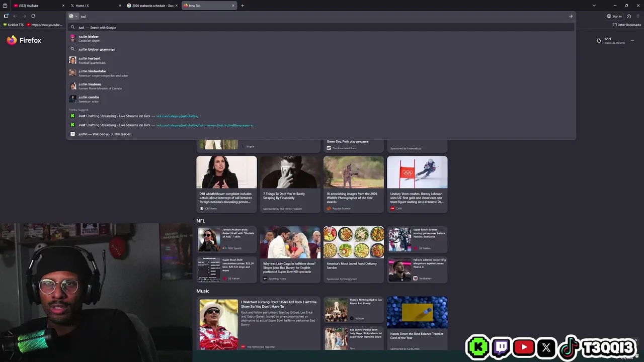
Task: Open 'Nothing Bad to Say About Bad Bunny'
Action: 353,309
